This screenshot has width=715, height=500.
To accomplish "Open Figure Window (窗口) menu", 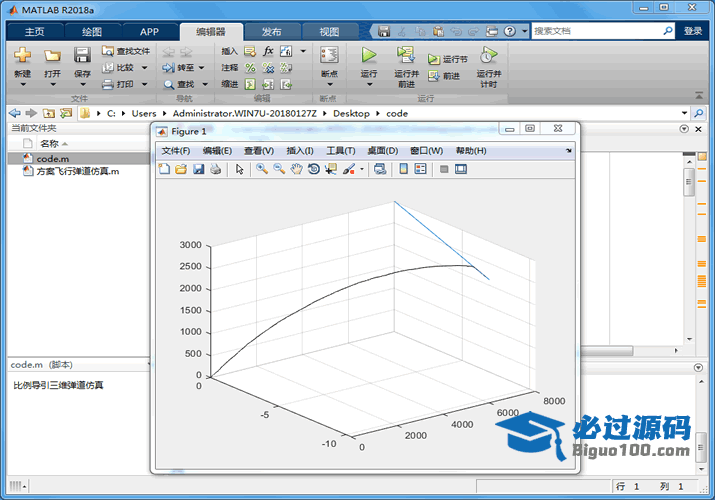I will coord(426,151).
